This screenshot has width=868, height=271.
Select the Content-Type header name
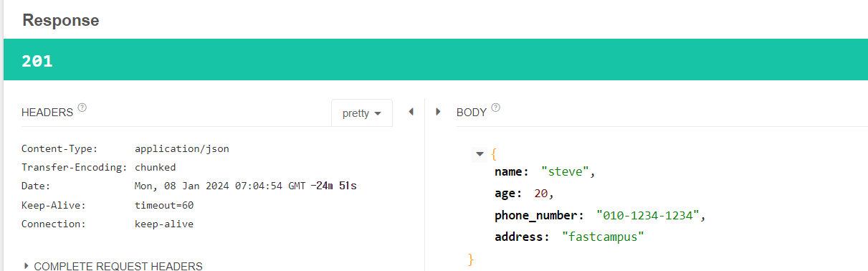(59, 149)
